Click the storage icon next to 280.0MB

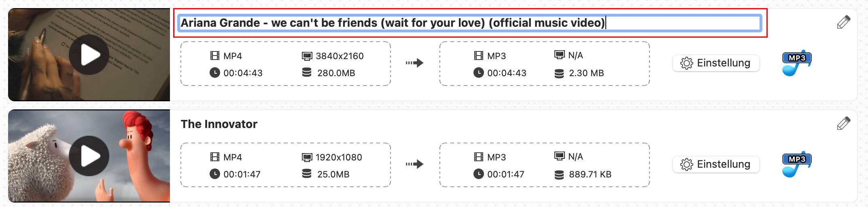[307, 73]
